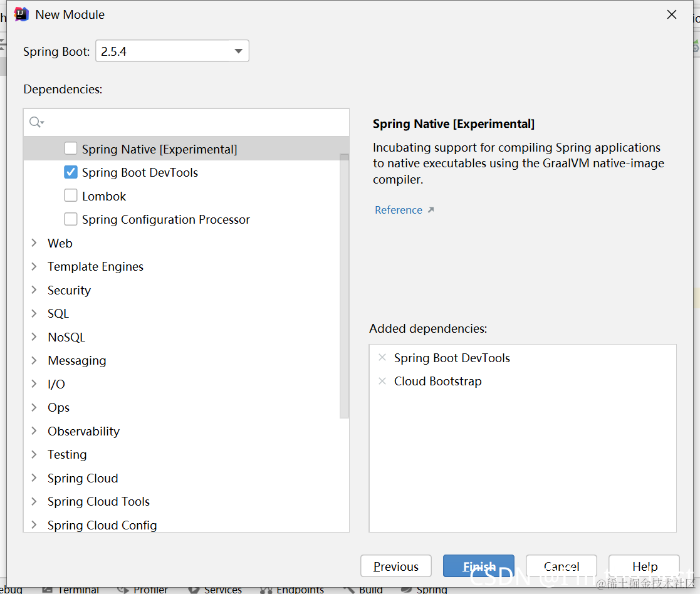Click the Previous button
Viewport: 700px width, 594px height.
click(x=396, y=566)
